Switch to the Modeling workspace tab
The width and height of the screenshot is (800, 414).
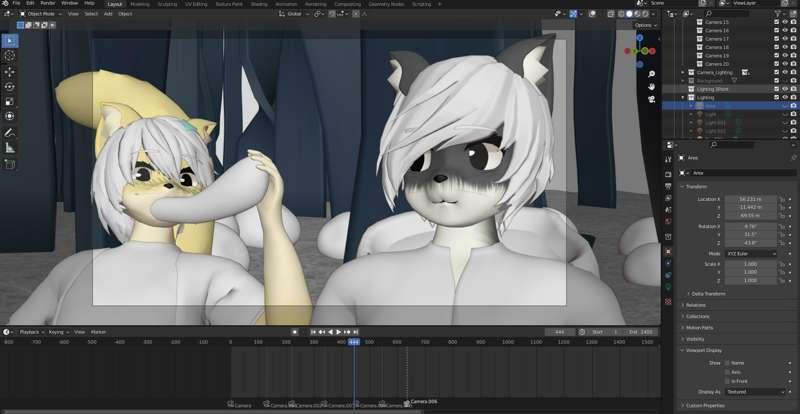pos(140,4)
